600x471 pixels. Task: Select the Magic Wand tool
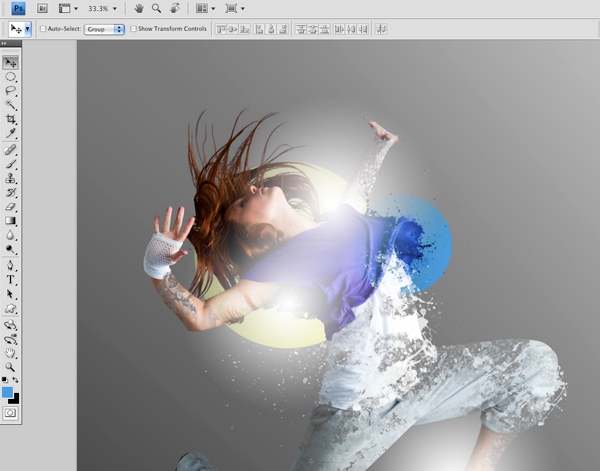click(x=11, y=104)
